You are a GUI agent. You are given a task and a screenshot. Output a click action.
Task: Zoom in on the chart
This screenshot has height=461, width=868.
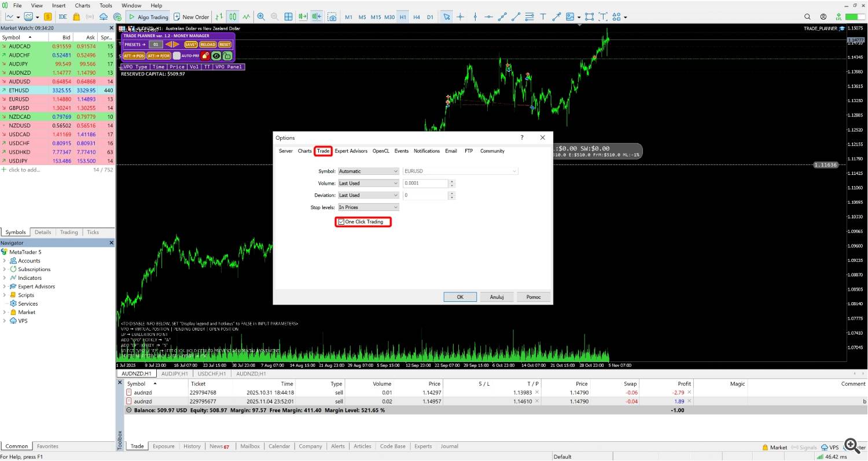coord(261,17)
